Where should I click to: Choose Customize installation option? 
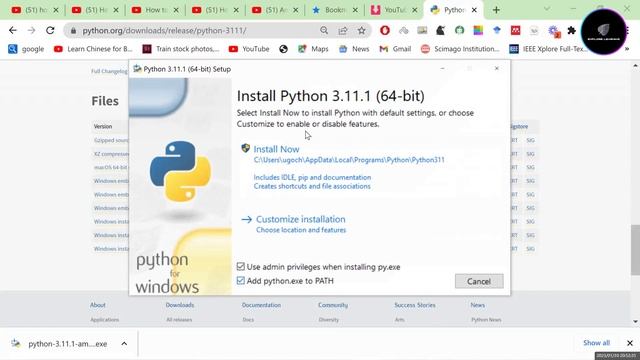[300, 219]
